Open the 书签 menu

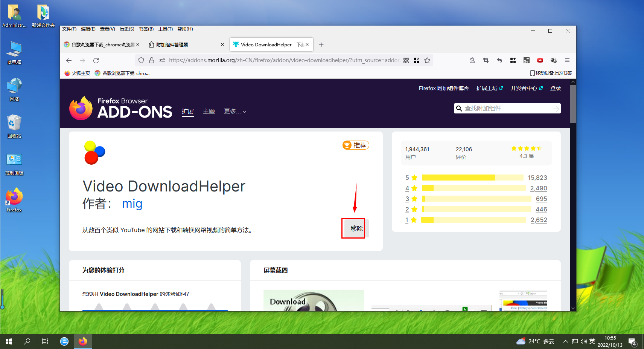(146, 29)
